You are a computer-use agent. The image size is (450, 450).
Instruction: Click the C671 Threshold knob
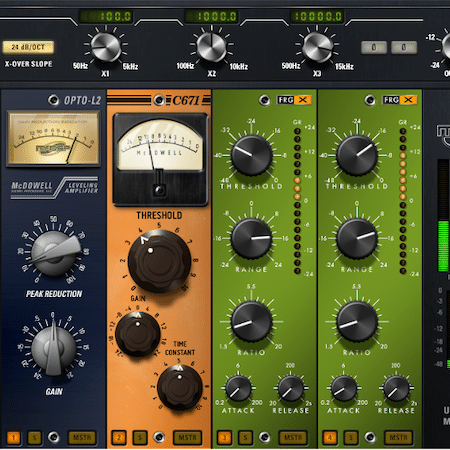coord(159,261)
